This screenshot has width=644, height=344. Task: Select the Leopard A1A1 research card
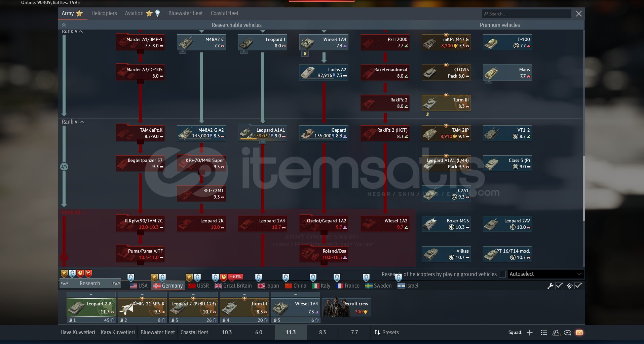tap(263, 133)
